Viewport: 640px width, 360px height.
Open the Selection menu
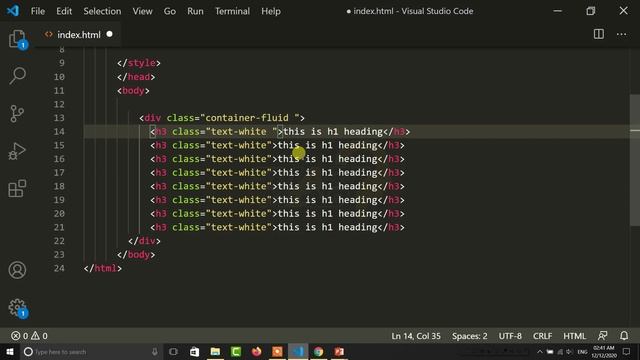click(102, 11)
